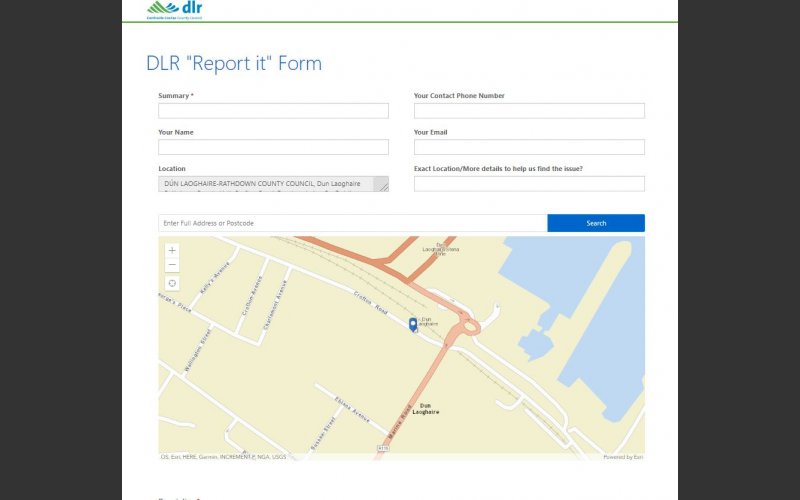The width and height of the screenshot is (800, 500).
Task: Click the Kelly's Avenue map label
Action: tap(214, 278)
